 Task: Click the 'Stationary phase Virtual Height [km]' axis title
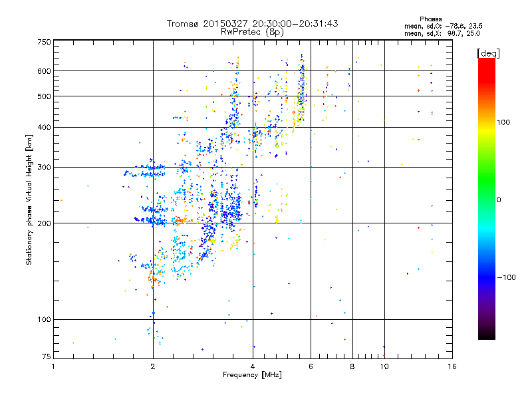pyautogui.click(x=29, y=200)
